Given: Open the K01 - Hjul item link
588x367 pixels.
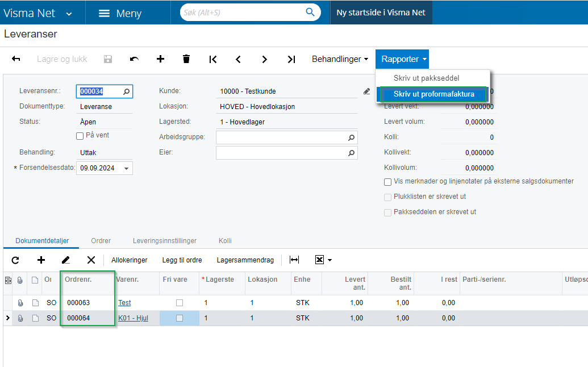Looking at the screenshot, I should [x=133, y=318].
